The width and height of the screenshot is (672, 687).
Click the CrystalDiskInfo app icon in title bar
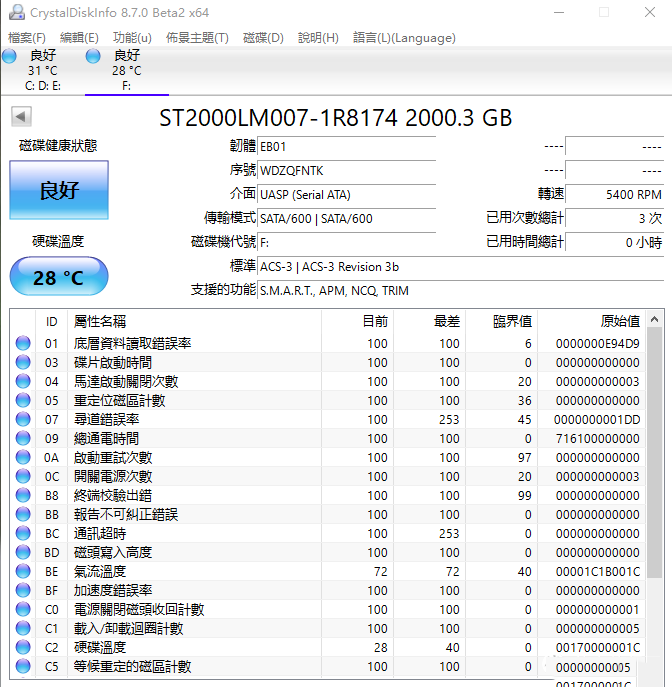pyautogui.click(x=15, y=12)
